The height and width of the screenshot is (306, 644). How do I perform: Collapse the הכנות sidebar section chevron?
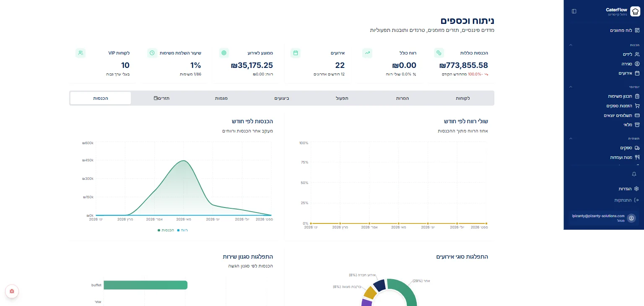tap(571, 45)
